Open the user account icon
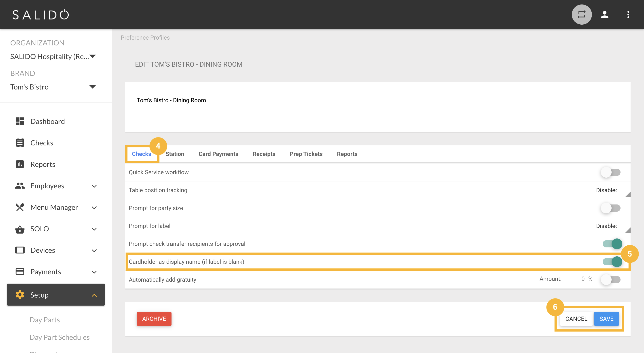 point(604,15)
